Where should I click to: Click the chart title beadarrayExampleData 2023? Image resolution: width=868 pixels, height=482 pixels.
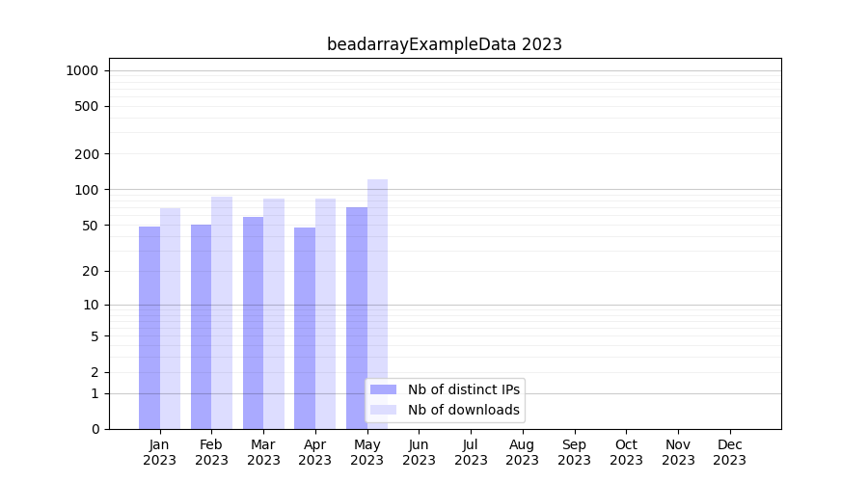tap(444, 44)
